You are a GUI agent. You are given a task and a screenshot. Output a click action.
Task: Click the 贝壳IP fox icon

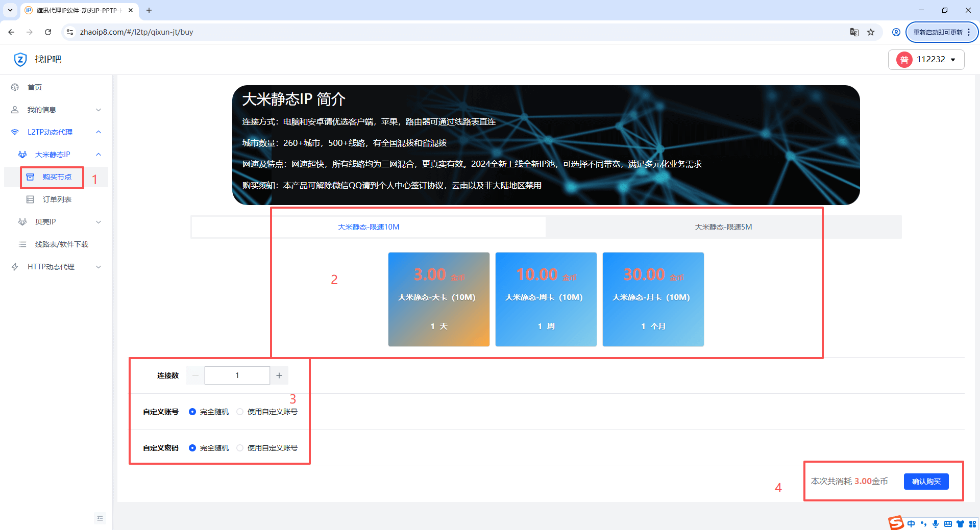(x=22, y=222)
